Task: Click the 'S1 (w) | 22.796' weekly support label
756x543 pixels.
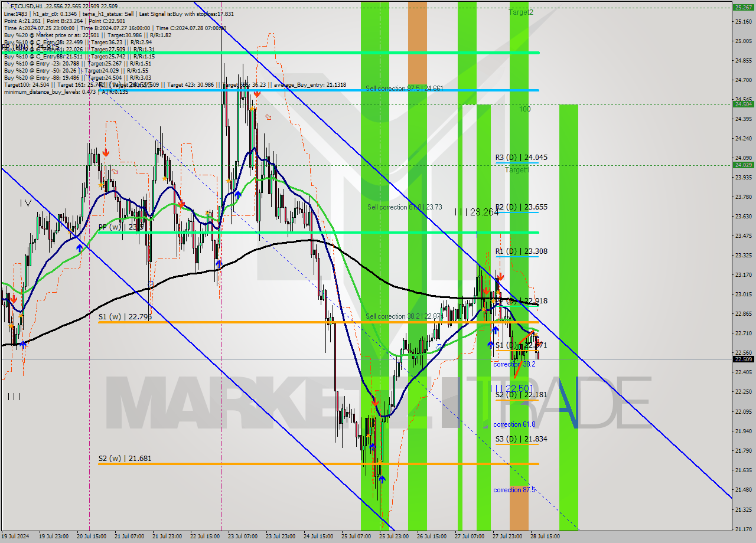Action: tap(125, 317)
